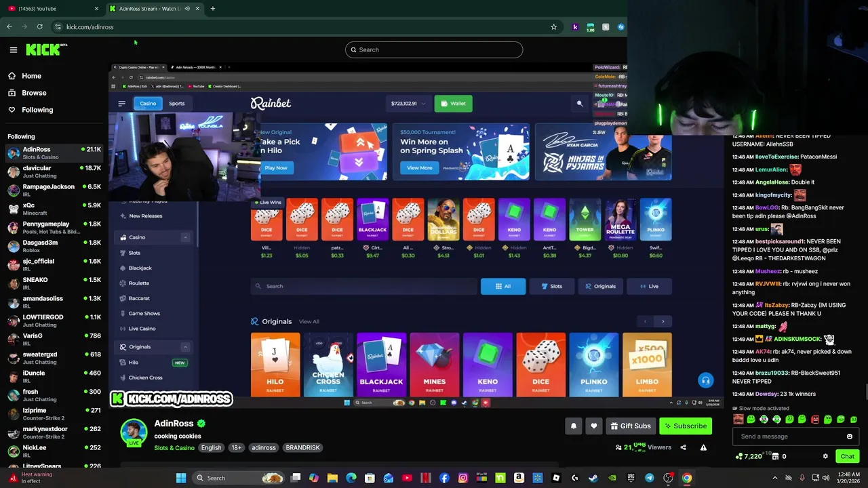
Task: Open the Mines game thumbnail
Action: click(x=435, y=365)
